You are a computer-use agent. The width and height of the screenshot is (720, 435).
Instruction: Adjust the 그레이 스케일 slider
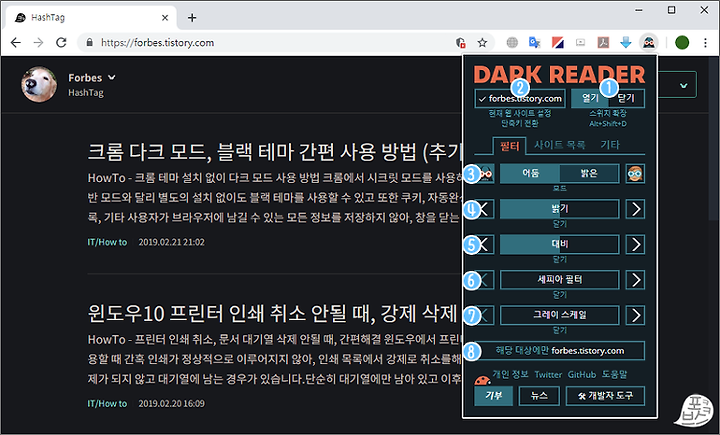coord(560,315)
